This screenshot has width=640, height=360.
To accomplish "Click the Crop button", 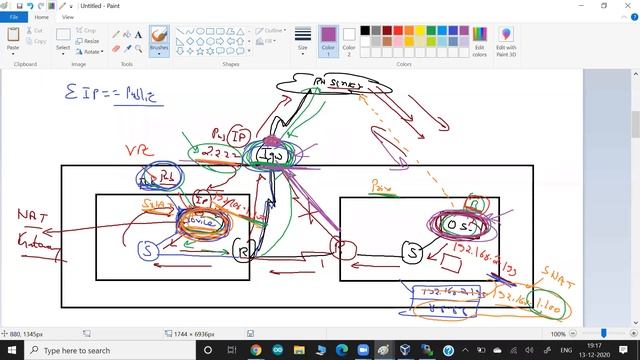I will click(x=86, y=31).
